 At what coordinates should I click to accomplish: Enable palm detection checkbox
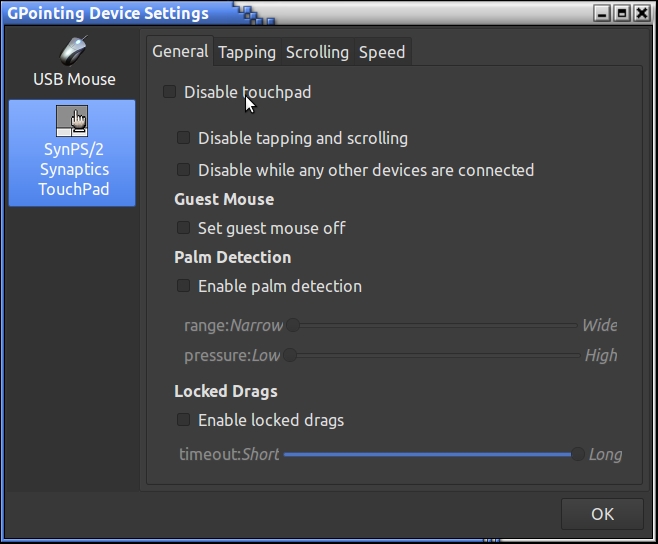(184, 286)
